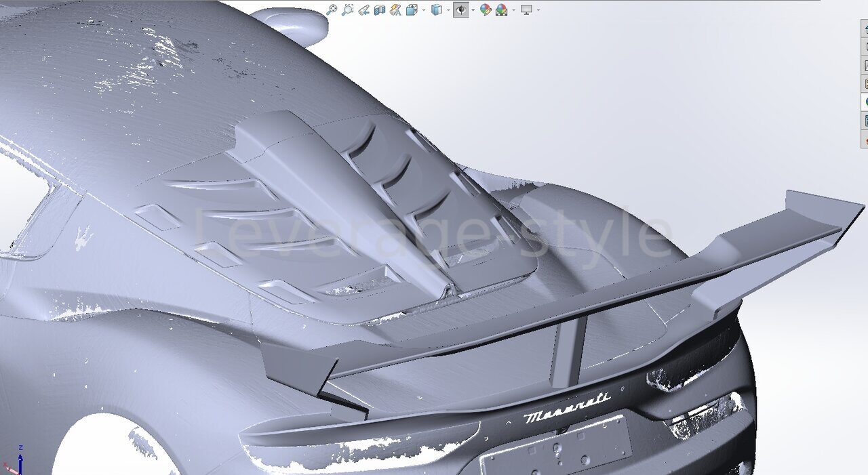Image resolution: width=868 pixels, height=475 pixels.
Task: Select the Zoom to Area tool
Action: (348, 9)
